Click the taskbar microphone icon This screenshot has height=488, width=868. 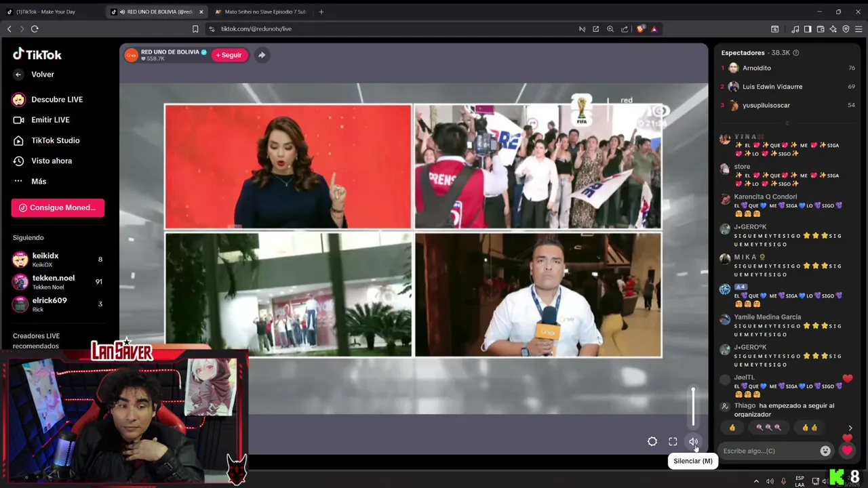(784, 481)
